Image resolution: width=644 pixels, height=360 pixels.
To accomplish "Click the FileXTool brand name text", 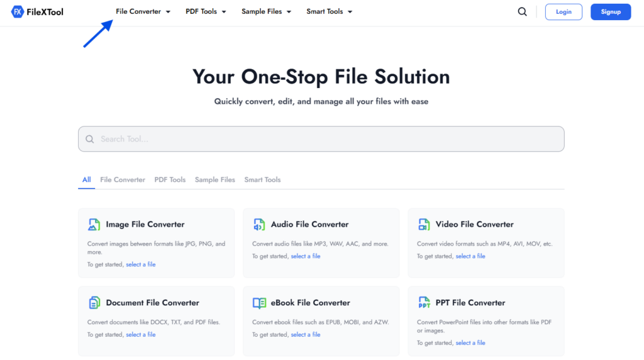I will coord(45,12).
